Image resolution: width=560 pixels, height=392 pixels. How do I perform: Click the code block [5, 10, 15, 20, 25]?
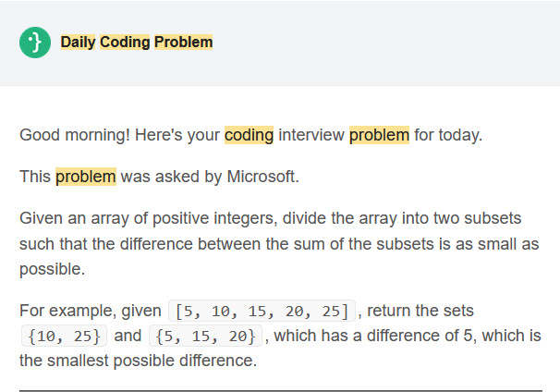click(x=262, y=311)
